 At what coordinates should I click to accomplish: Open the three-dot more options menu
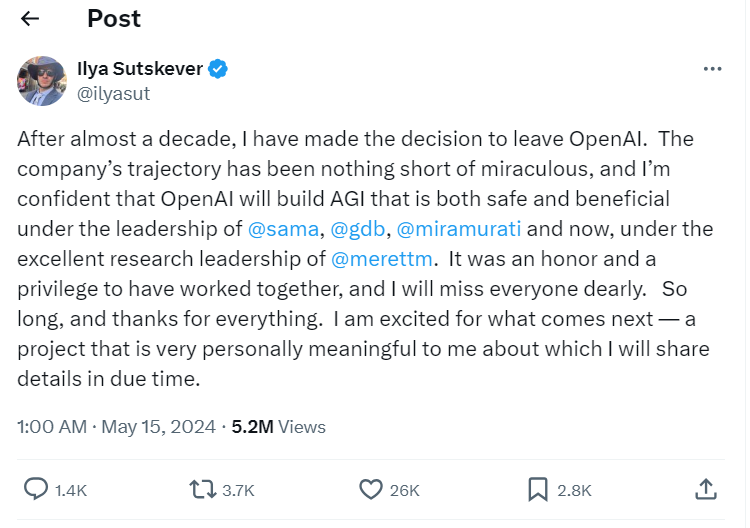(712, 70)
